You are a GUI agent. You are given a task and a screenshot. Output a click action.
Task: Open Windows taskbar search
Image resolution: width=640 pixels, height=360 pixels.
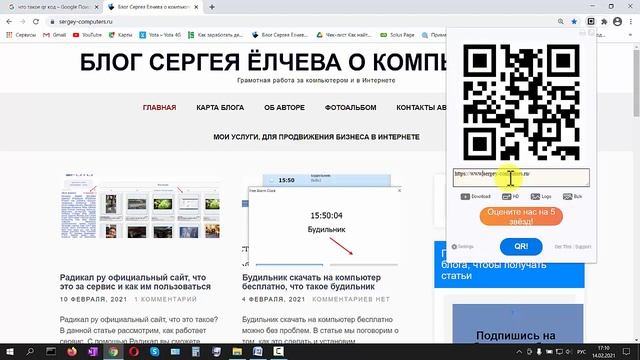pos(30,351)
